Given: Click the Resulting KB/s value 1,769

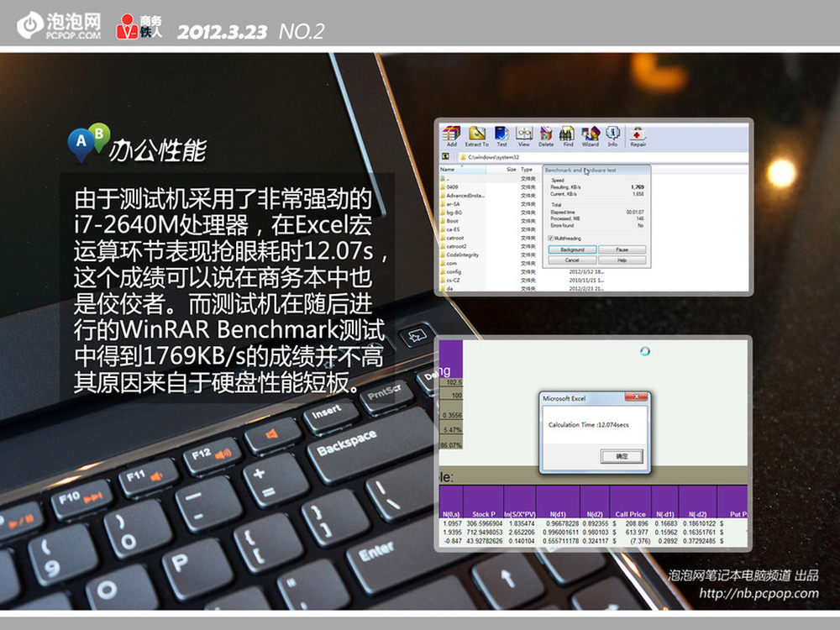Looking at the screenshot, I should coord(637,187).
